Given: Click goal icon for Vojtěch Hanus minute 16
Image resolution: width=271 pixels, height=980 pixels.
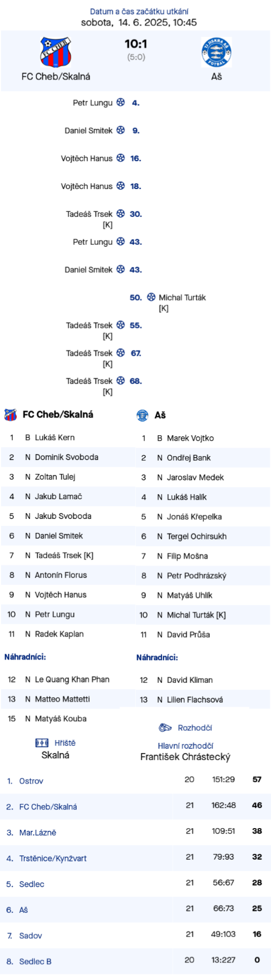Looking at the screenshot, I should (121, 158).
